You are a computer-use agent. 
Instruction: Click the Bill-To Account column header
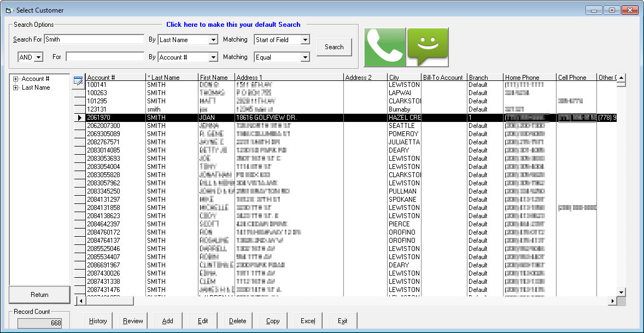coord(444,77)
